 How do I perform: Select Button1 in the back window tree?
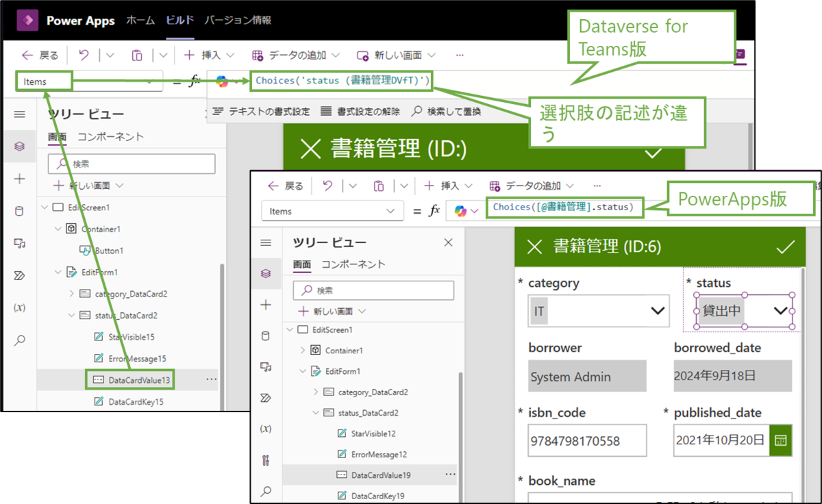101,251
